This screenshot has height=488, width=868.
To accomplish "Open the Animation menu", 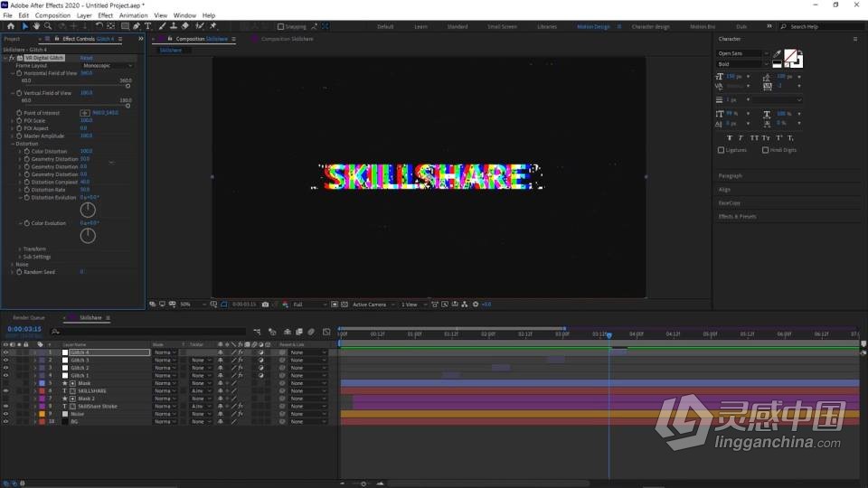I will click(134, 15).
